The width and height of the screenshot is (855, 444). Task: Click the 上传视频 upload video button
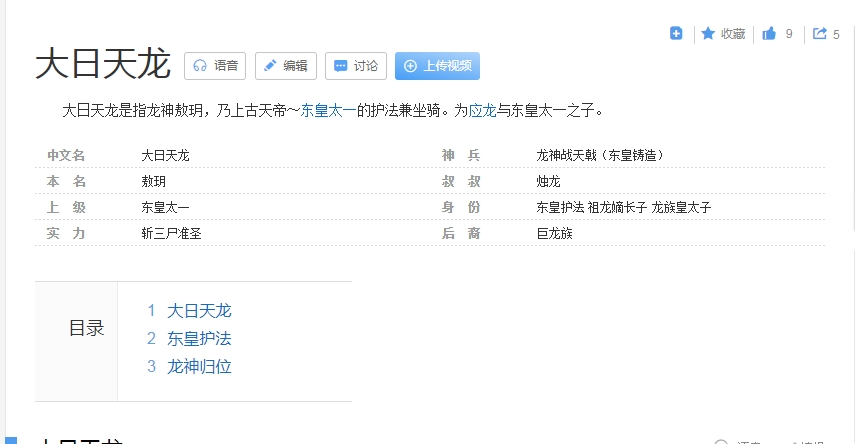tap(437, 66)
